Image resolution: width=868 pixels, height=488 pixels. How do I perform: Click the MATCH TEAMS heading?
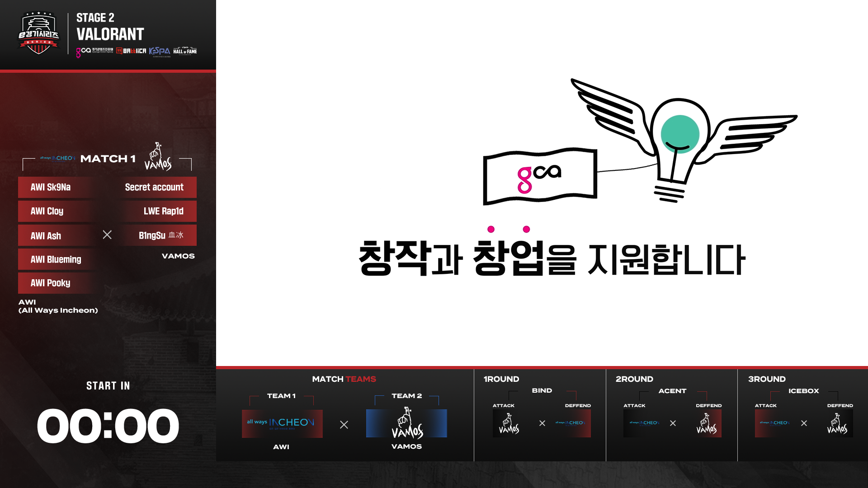[344, 379]
